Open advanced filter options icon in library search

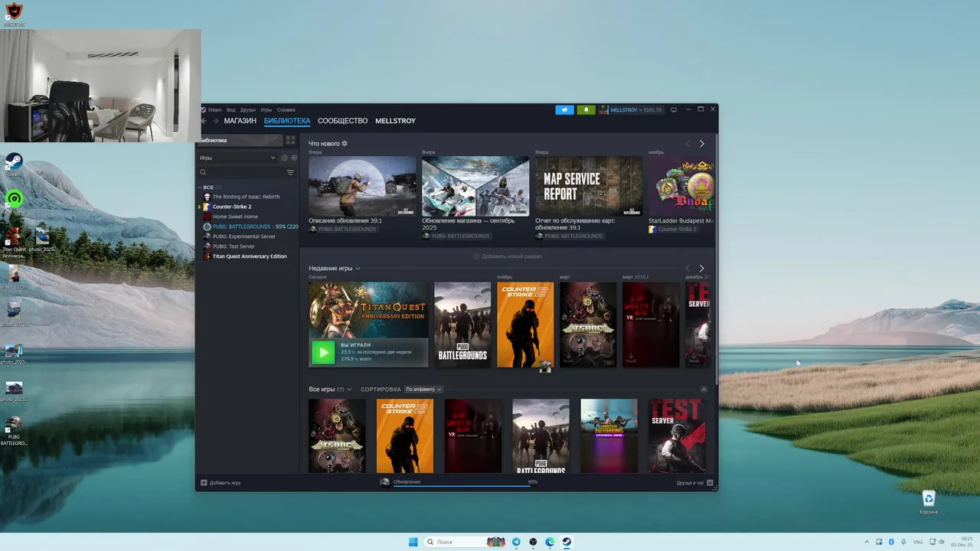(290, 172)
